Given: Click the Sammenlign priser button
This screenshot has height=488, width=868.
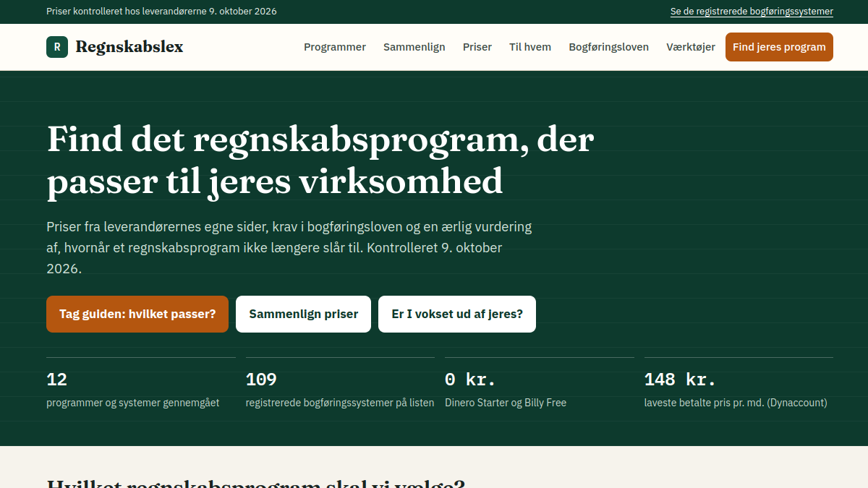Looking at the screenshot, I should (x=304, y=314).
